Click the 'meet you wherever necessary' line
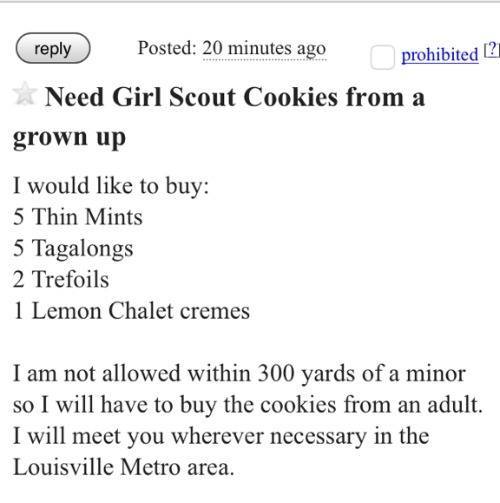The height and width of the screenshot is (503, 500). (221, 436)
